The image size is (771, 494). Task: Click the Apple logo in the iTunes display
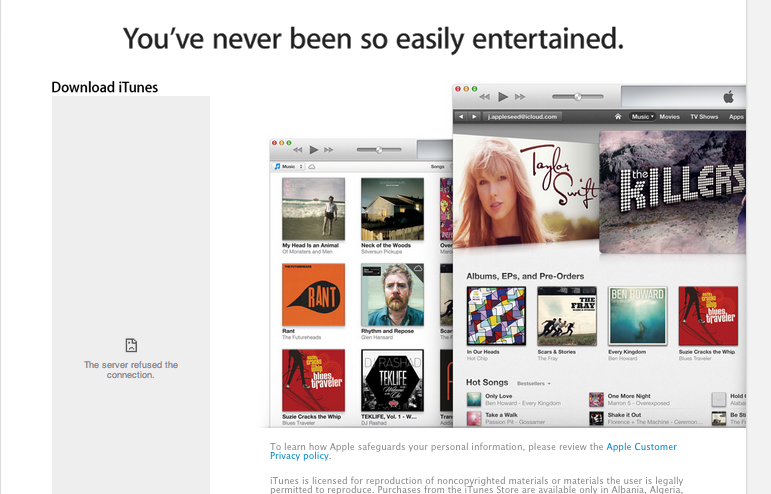click(x=729, y=97)
